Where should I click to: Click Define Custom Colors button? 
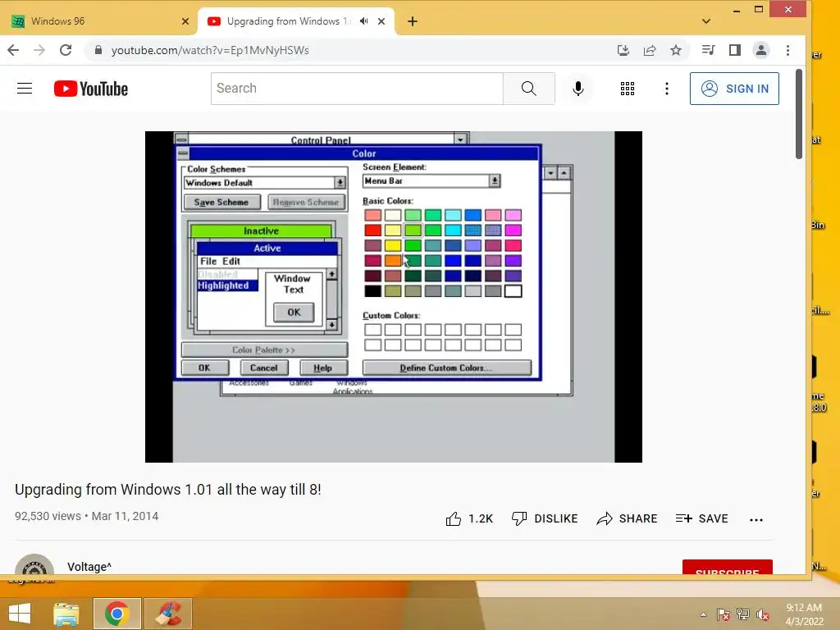tap(447, 367)
